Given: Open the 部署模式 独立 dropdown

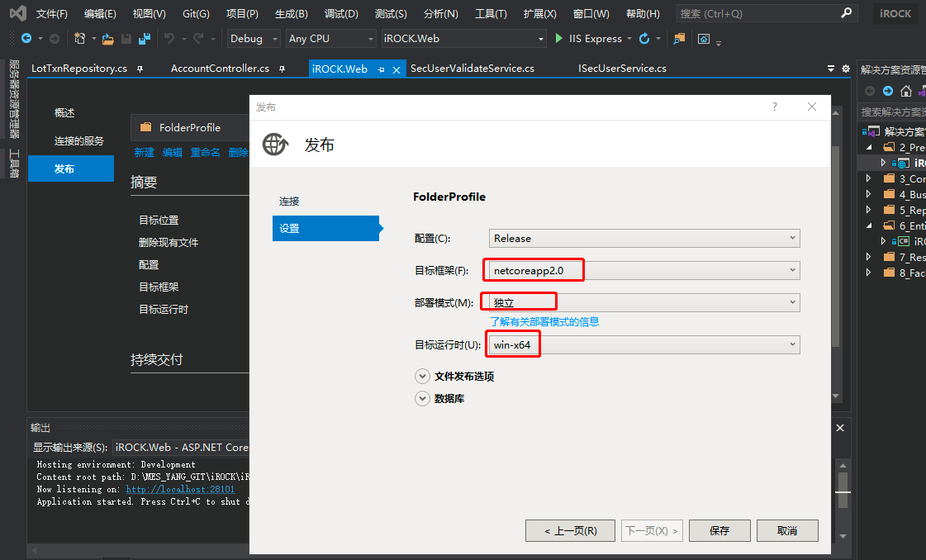Looking at the screenshot, I should click(x=644, y=302).
